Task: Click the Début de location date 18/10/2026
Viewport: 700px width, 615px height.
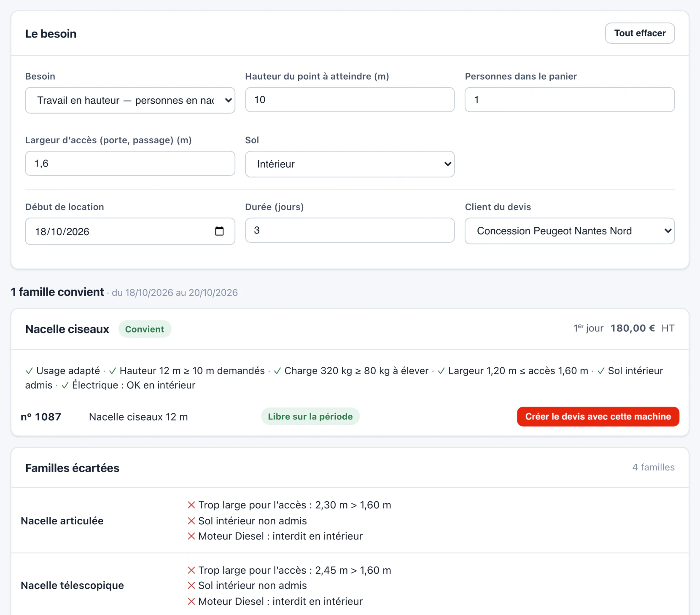Action: point(62,232)
